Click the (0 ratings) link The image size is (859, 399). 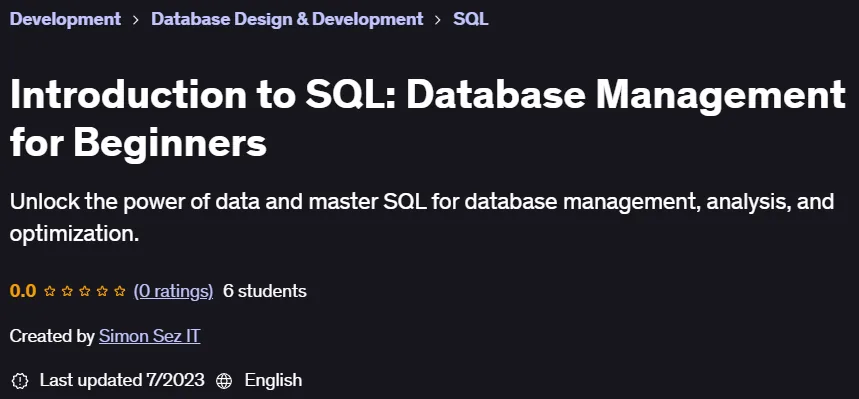click(x=173, y=291)
